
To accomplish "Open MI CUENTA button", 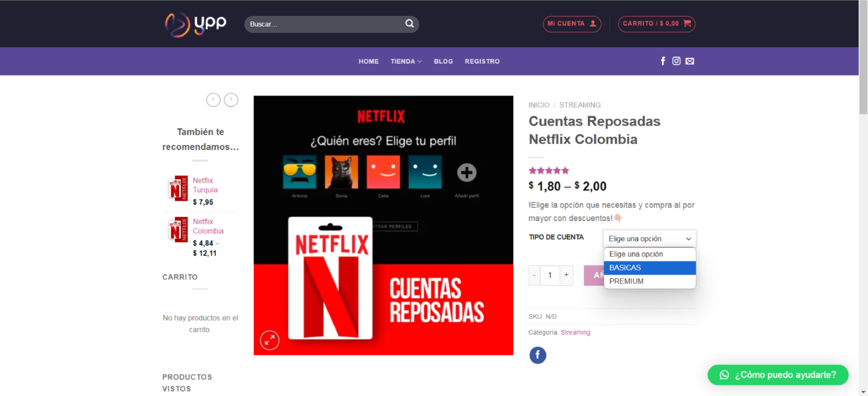I will click(x=572, y=24).
